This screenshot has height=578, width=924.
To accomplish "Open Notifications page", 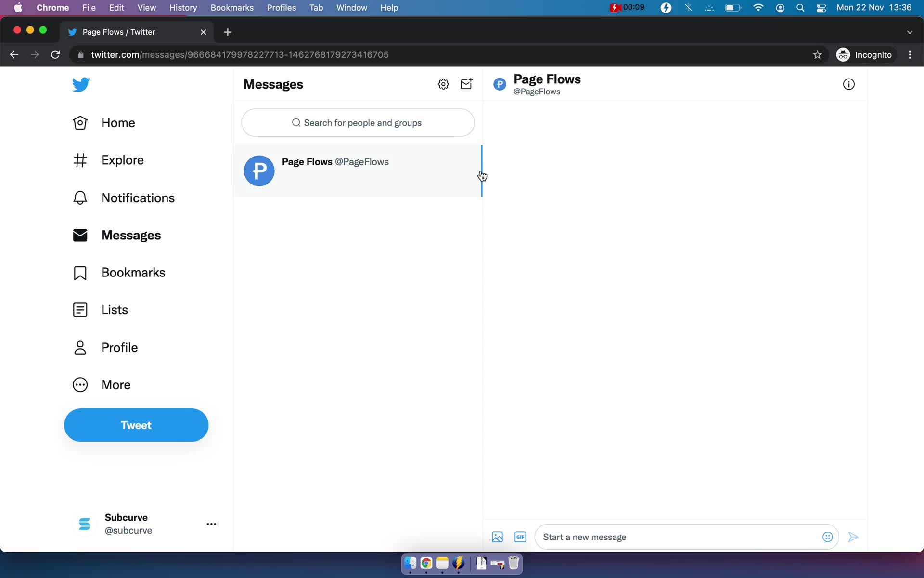I will [138, 197].
